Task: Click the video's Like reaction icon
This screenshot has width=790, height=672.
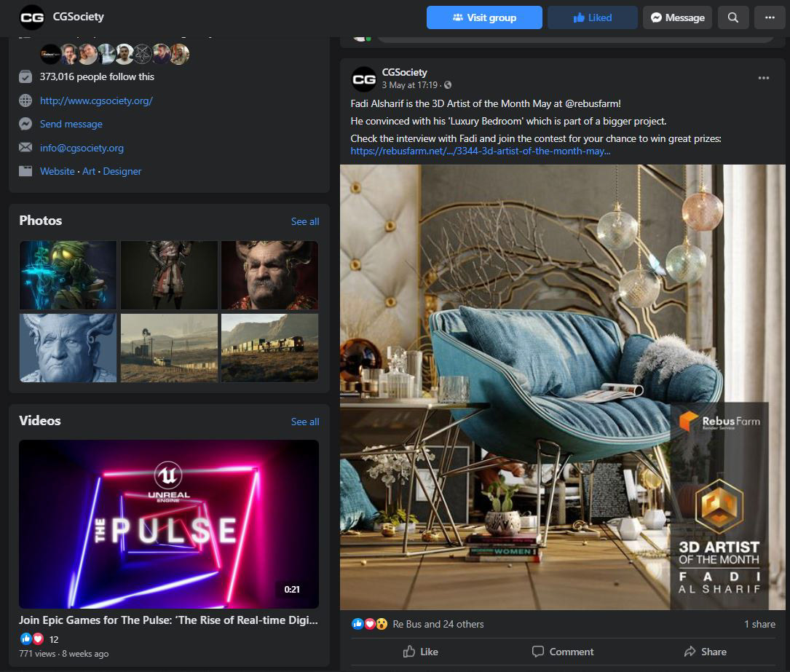Action: (x=25, y=639)
